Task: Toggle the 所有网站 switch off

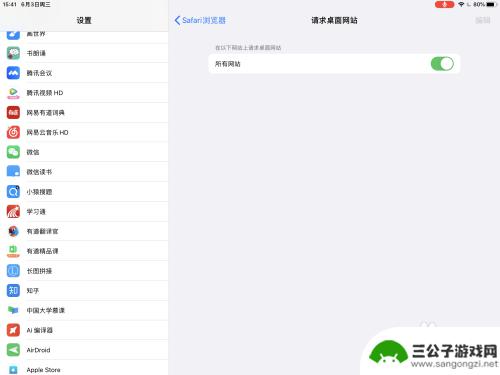Action: (442, 64)
